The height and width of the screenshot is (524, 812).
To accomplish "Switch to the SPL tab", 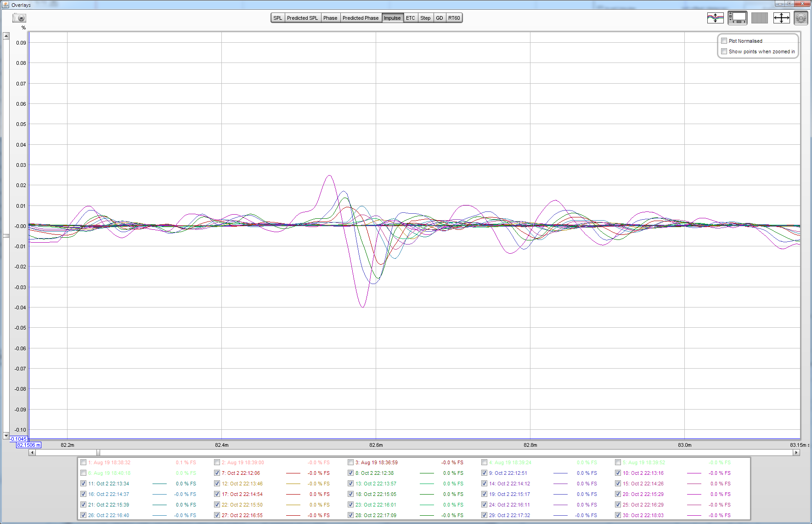I will [x=277, y=18].
